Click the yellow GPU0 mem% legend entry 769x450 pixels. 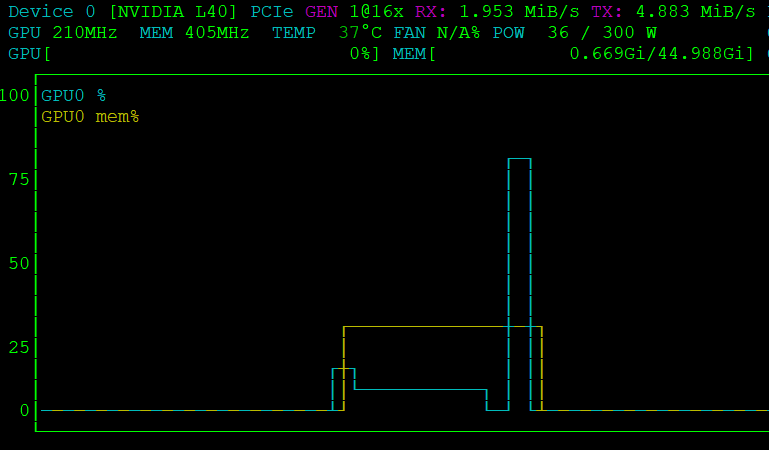click(89, 117)
